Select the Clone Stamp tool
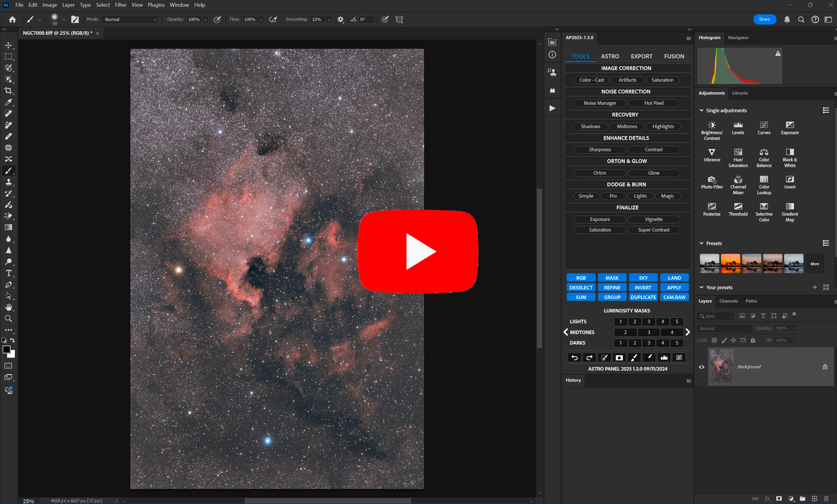This screenshot has width=837, height=504. (x=9, y=182)
